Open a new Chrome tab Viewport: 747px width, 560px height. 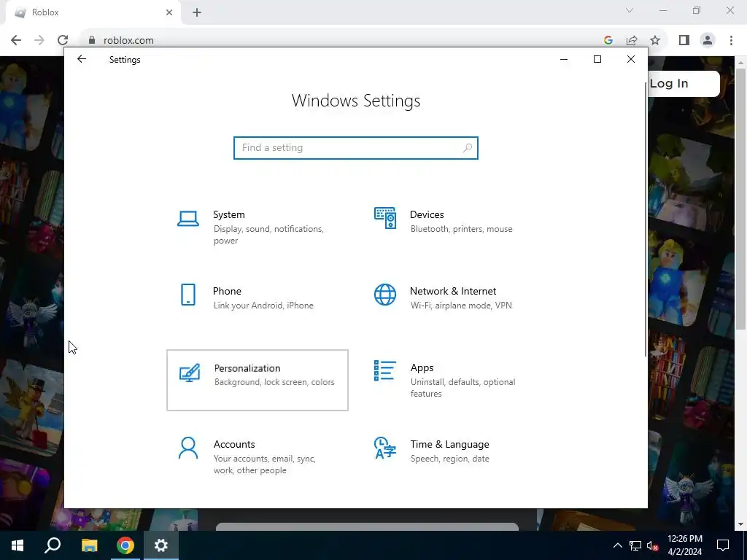pos(197,12)
